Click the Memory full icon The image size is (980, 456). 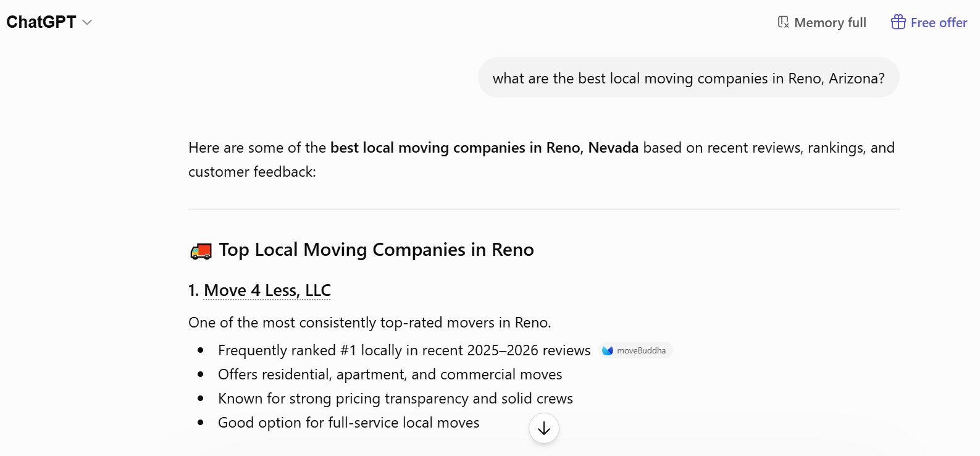tap(783, 22)
